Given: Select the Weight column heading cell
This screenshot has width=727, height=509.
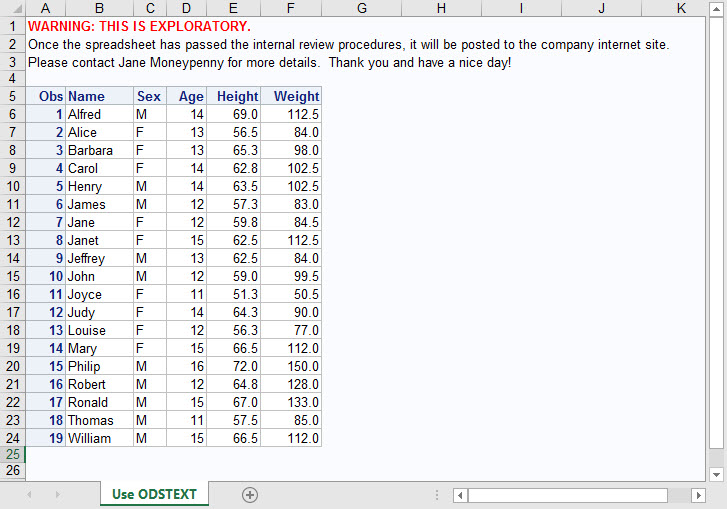Looking at the screenshot, I should click(291, 97).
